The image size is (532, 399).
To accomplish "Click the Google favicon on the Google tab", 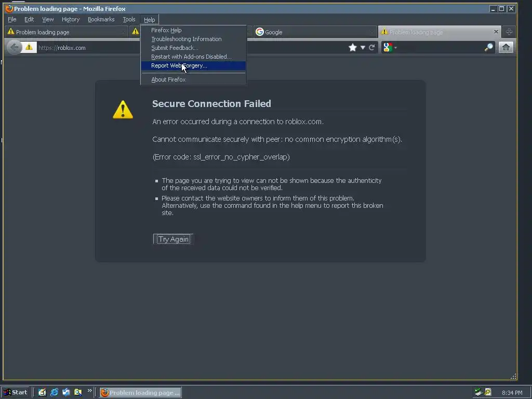I will [260, 32].
